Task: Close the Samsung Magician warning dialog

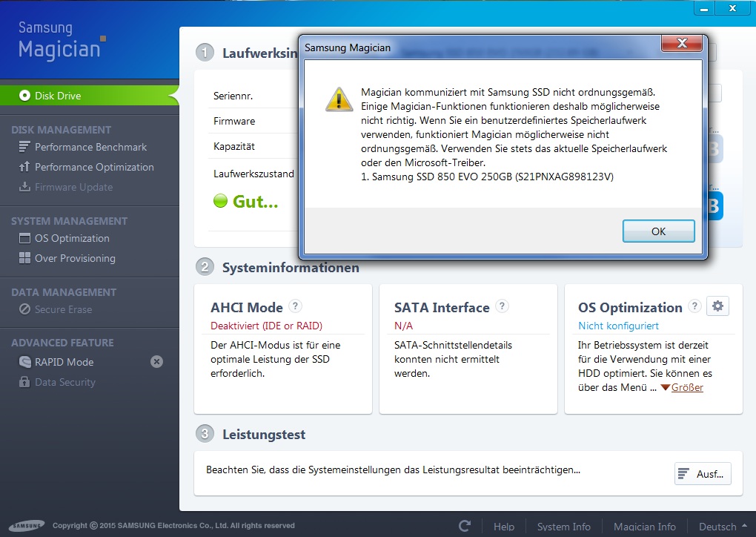Action: (x=682, y=44)
